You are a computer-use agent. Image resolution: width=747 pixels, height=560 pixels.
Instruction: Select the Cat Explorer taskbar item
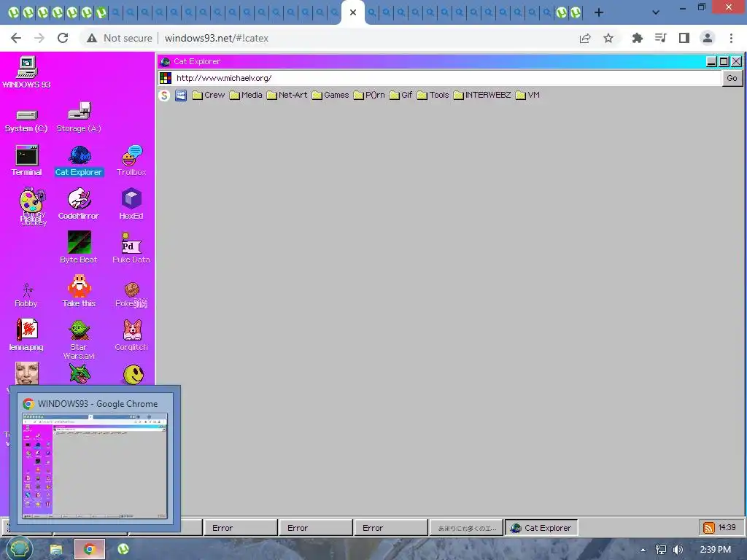click(x=541, y=528)
